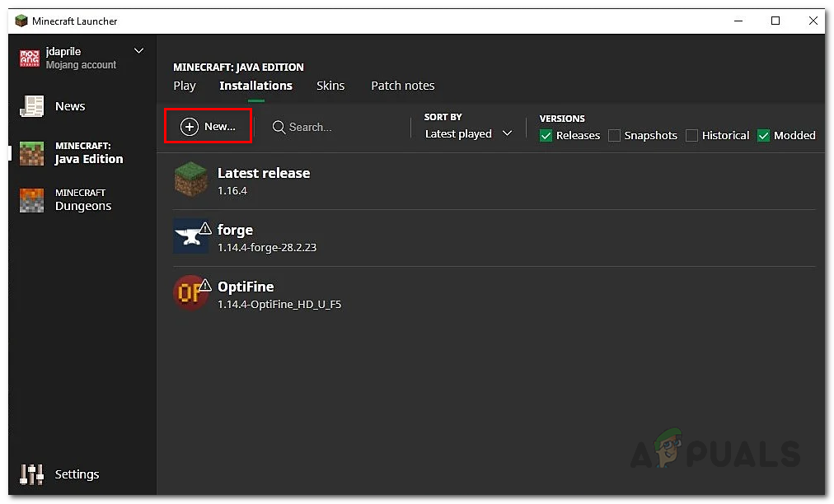Select MINECRAFT: Java Edition sidebar entry
The width and height of the screenshot is (834, 504).
pos(82,153)
